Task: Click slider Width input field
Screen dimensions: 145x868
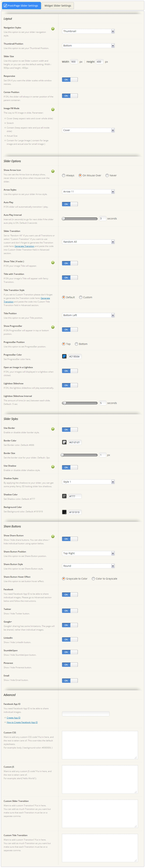Action: click(x=74, y=62)
